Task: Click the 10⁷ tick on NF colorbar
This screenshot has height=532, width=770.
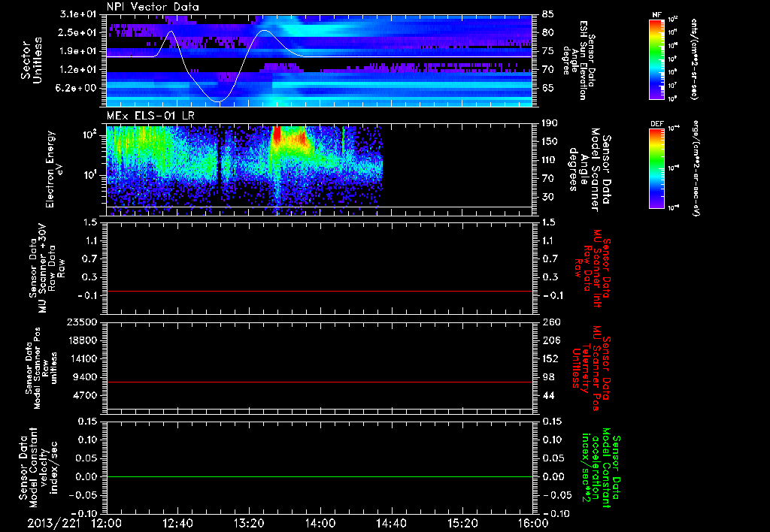Action: coord(673,86)
